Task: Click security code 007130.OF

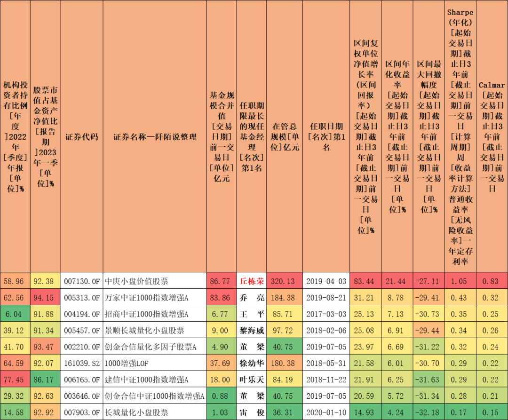Action: point(82,281)
